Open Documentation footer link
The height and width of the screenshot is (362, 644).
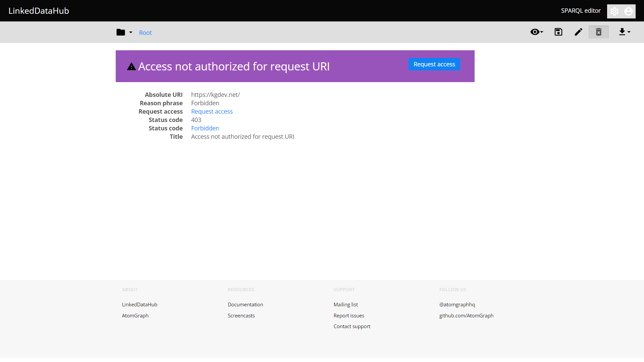point(245,304)
